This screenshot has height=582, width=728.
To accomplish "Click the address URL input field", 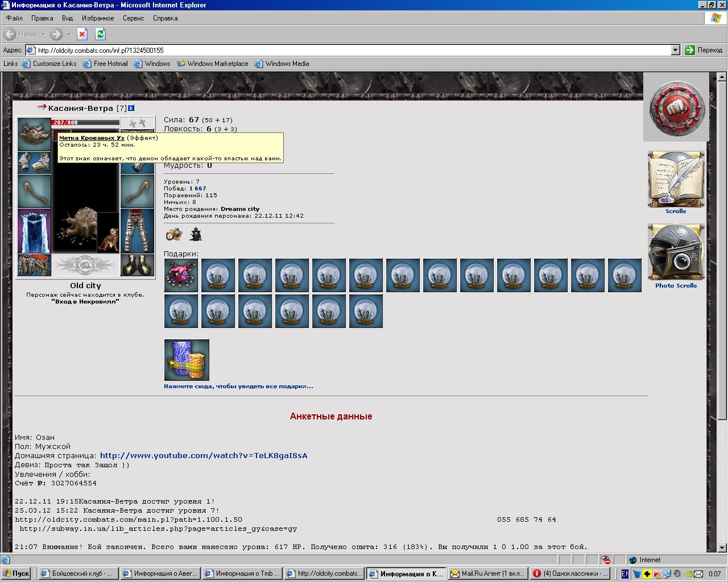I will (353, 50).
